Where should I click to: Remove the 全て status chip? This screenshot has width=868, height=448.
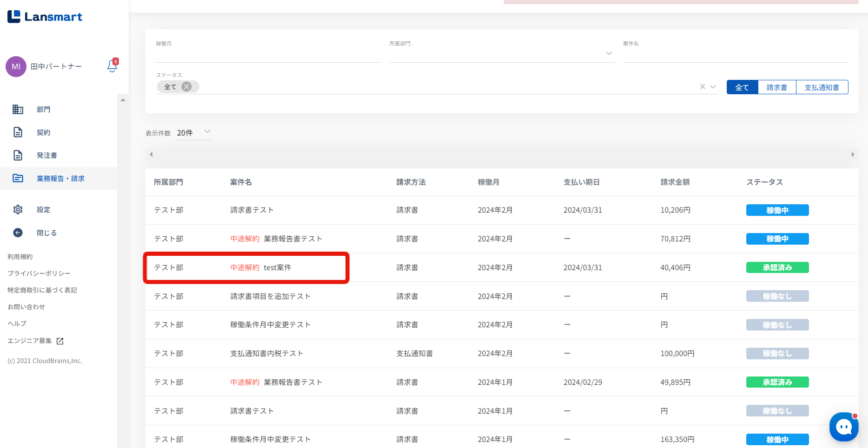point(187,87)
